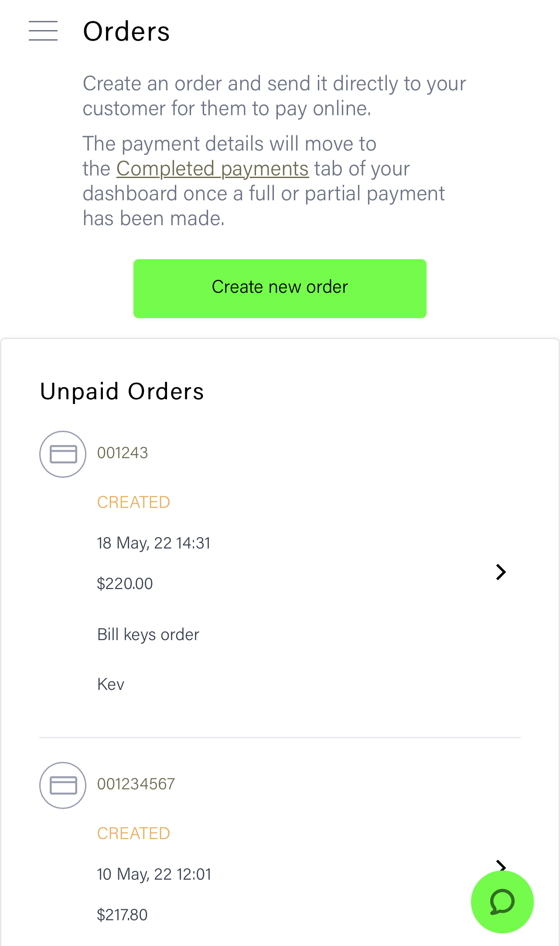560x946 pixels.
Task: Click card icon for order 001243
Action: [x=63, y=454]
